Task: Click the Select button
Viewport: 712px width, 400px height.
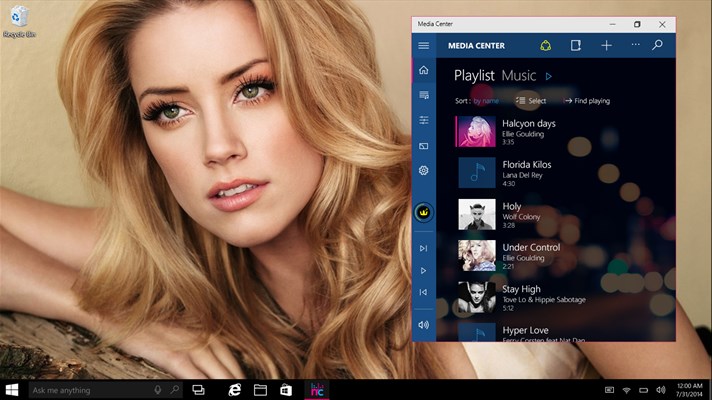Action: 531,101
